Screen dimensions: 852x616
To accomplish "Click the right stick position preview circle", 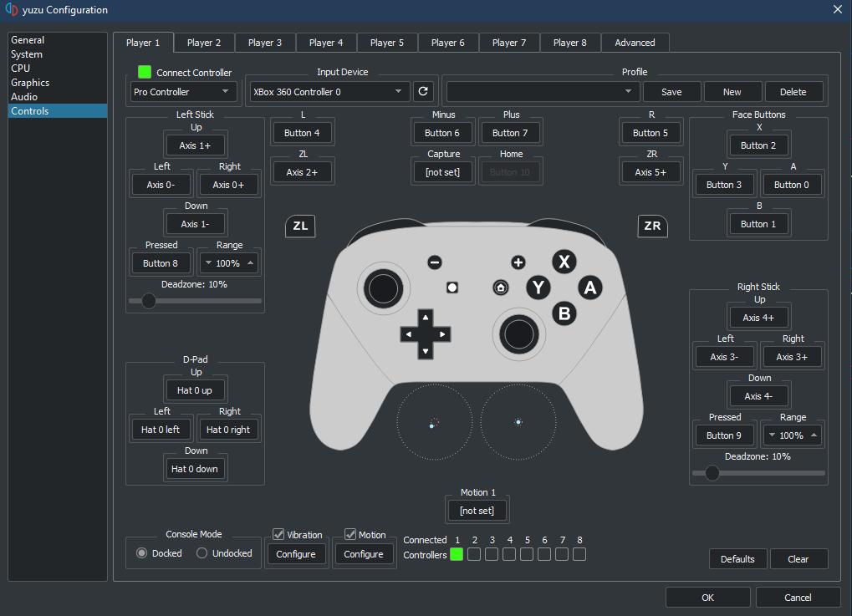I will (x=518, y=422).
